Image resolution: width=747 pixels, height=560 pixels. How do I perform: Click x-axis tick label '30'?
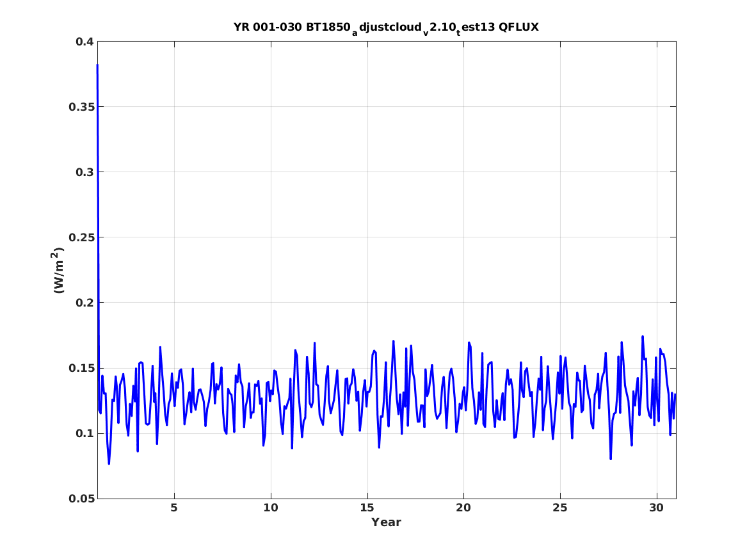[657, 508]
